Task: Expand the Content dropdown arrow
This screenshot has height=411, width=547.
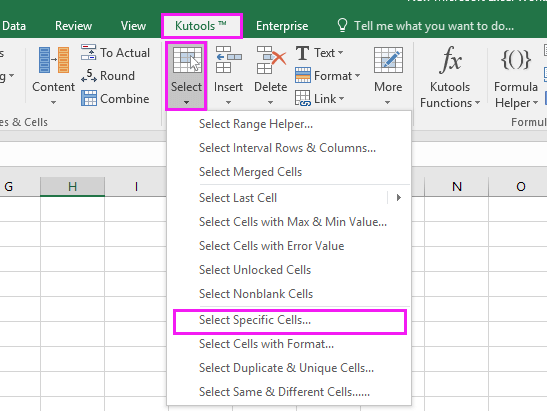Action: (53, 103)
